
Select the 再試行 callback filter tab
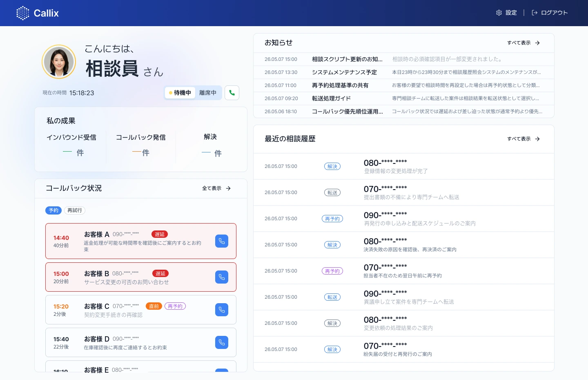[75, 210]
